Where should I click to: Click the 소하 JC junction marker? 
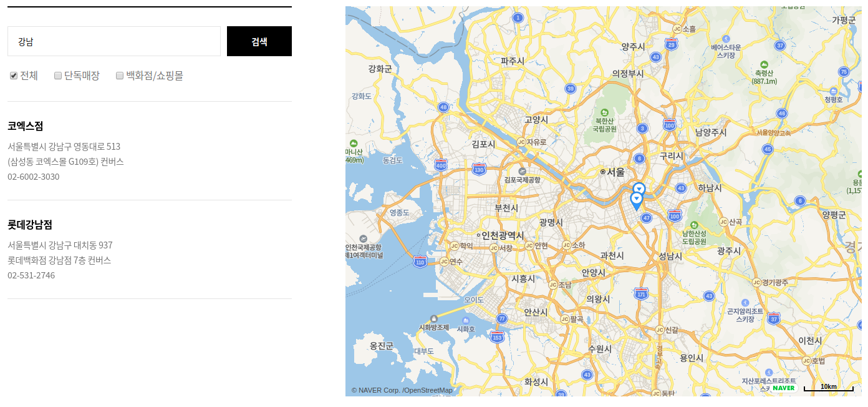click(x=566, y=245)
